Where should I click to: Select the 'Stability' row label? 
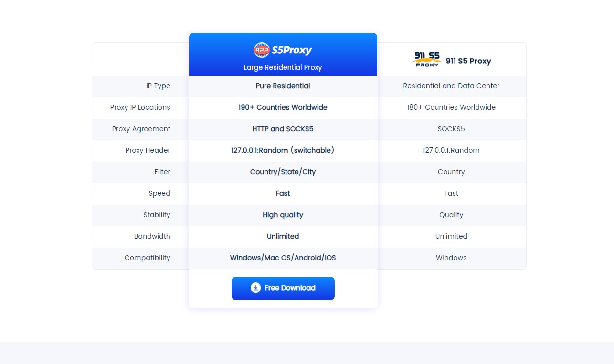(157, 215)
